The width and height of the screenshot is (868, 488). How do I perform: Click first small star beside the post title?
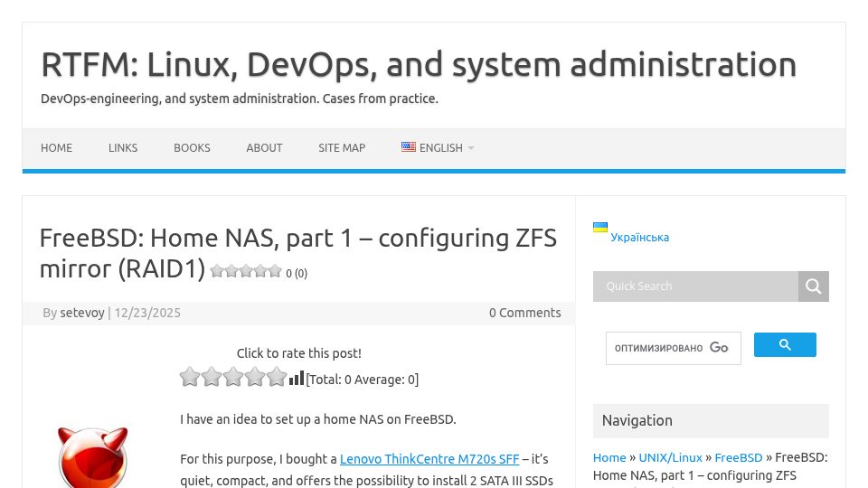click(x=217, y=271)
